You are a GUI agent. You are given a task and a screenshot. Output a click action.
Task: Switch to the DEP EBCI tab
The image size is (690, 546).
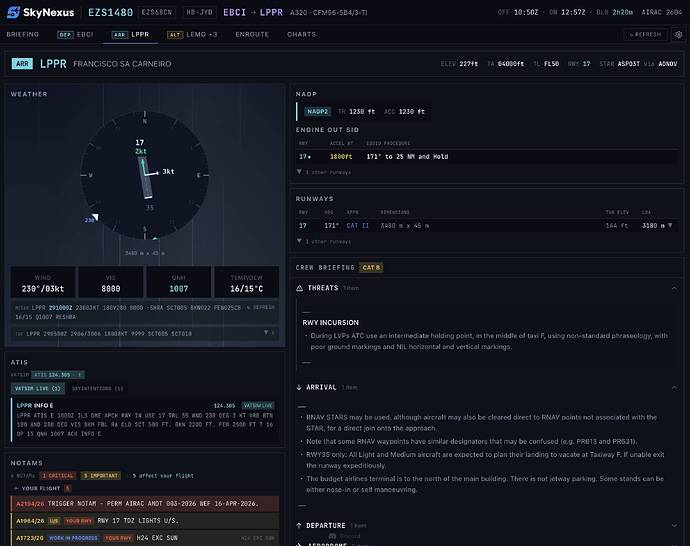(x=75, y=34)
